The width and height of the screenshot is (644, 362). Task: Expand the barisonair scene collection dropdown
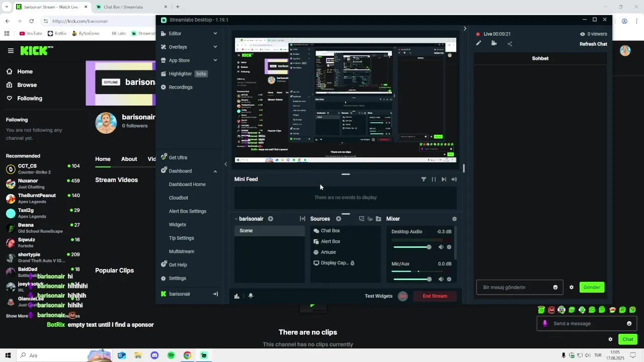236,219
